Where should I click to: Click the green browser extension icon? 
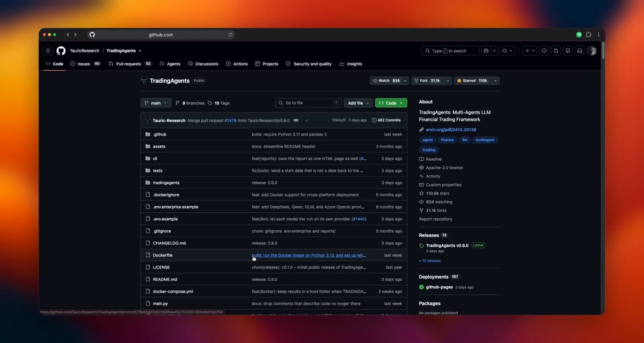click(579, 35)
